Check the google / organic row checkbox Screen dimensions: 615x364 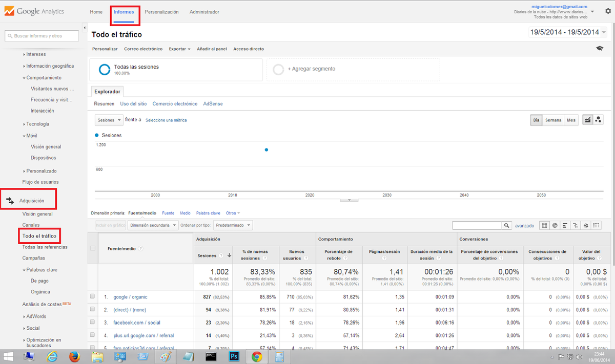pos(92,297)
